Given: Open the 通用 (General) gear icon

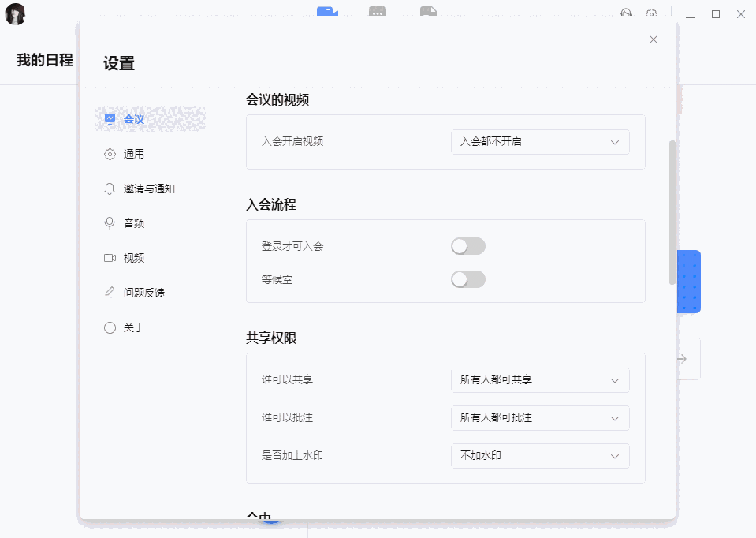Looking at the screenshot, I should (109, 154).
